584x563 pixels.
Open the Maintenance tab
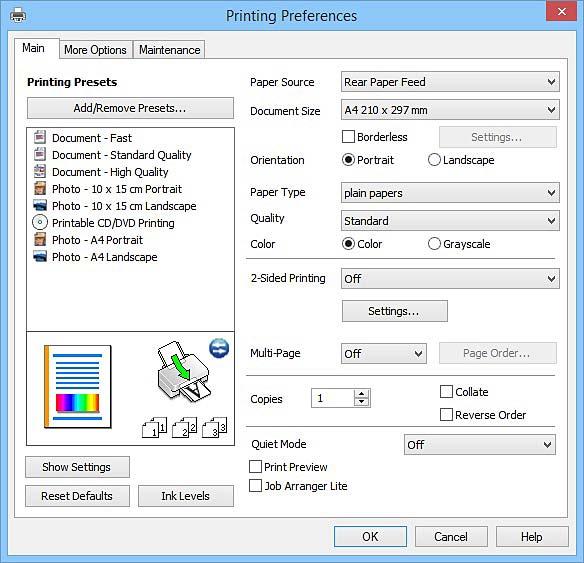click(x=169, y=50)
